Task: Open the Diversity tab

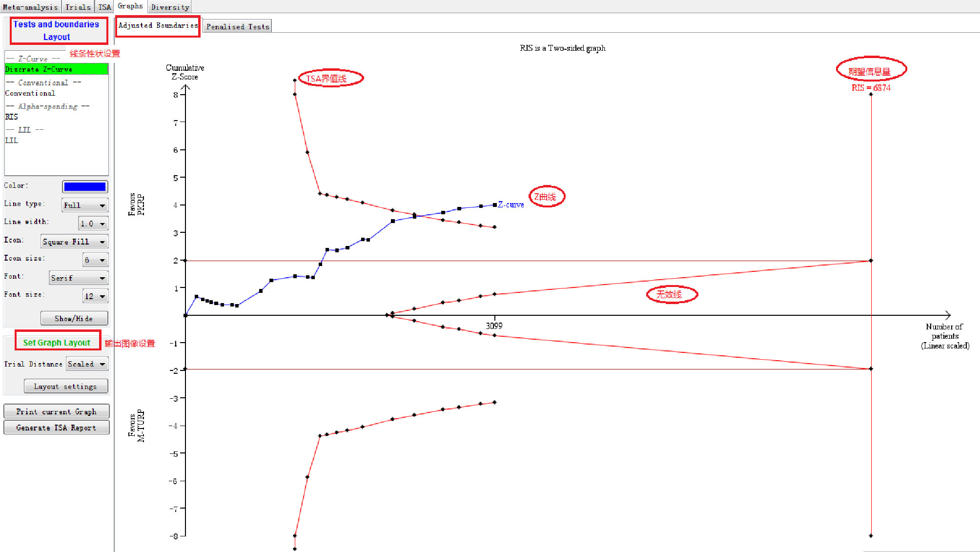Action: pyautogui.click(x=170, y=7)
